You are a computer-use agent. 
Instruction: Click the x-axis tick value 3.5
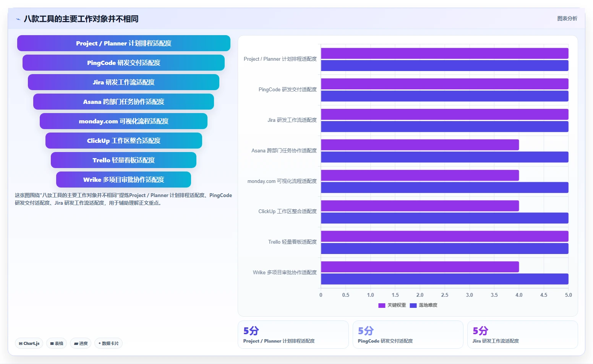494,295
